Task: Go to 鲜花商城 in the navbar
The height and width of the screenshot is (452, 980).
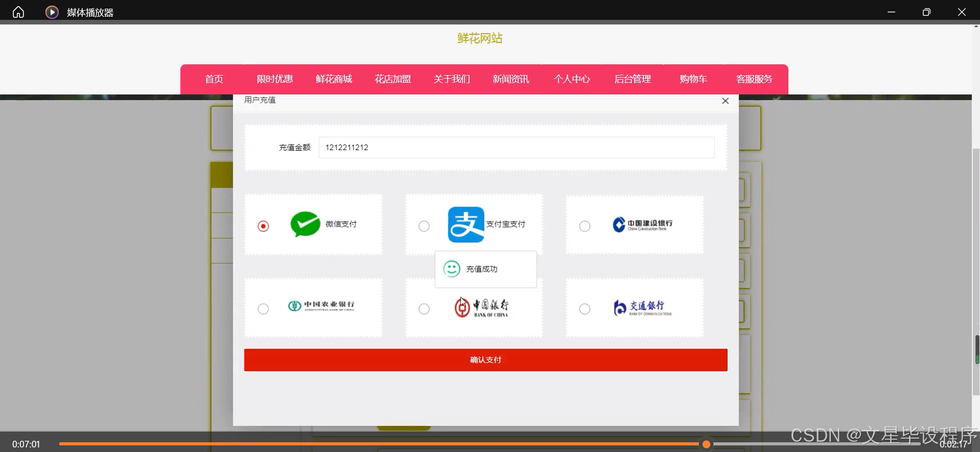Action: coord(334,79)
